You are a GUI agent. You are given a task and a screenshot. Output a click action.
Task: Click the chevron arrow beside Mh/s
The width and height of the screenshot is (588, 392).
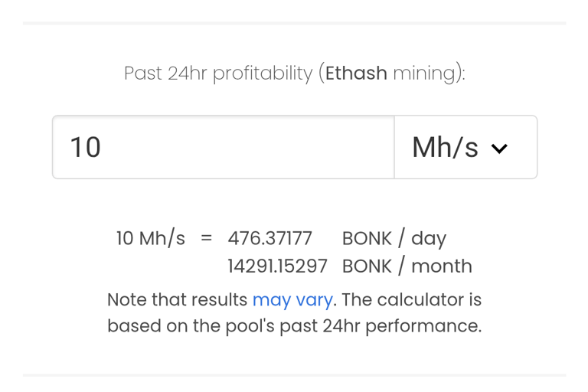click(499, 149)
